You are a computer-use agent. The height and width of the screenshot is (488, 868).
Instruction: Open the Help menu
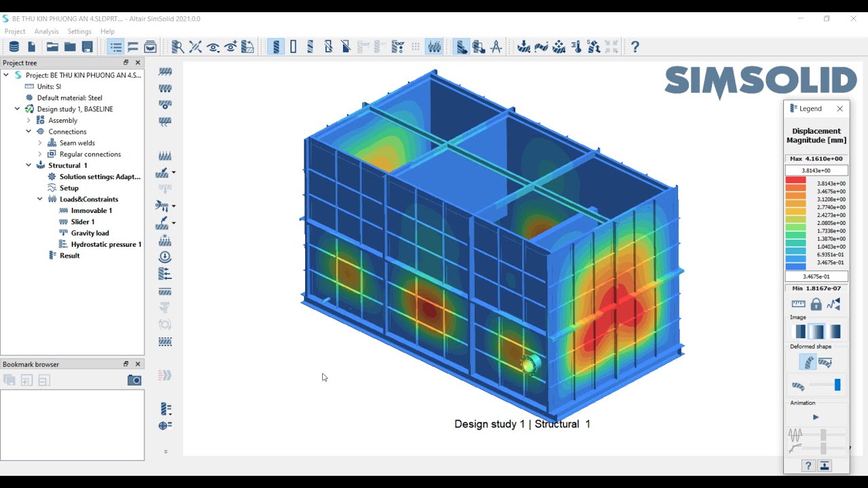[107, 31]
